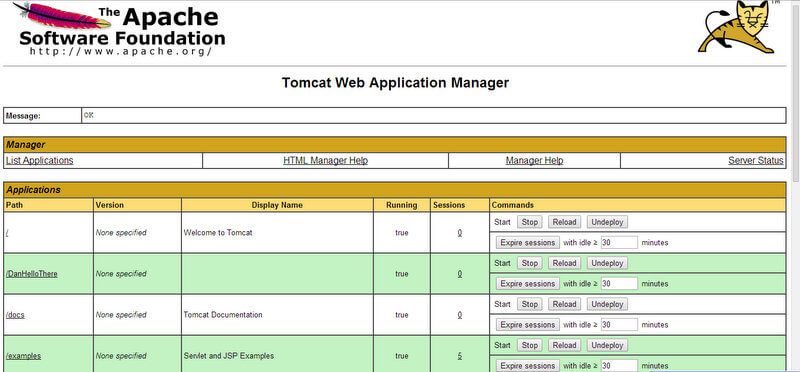Stop the /DanHelloThere application

click(x=530, y=263)
